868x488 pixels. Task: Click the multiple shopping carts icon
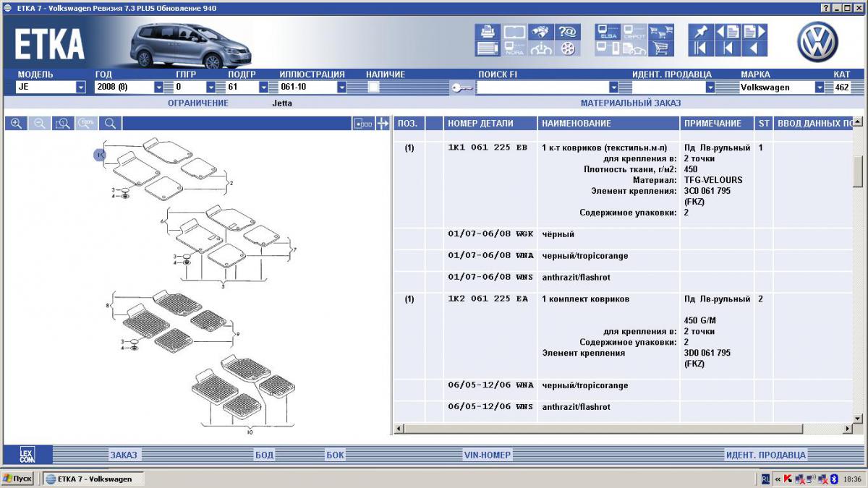click(660, 32)
